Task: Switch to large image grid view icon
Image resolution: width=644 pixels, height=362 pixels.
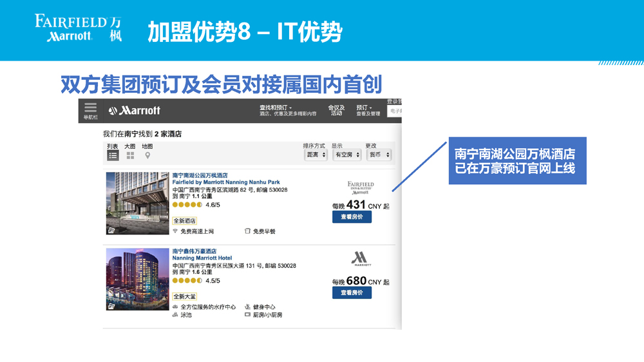Action: tap(130, 155)
